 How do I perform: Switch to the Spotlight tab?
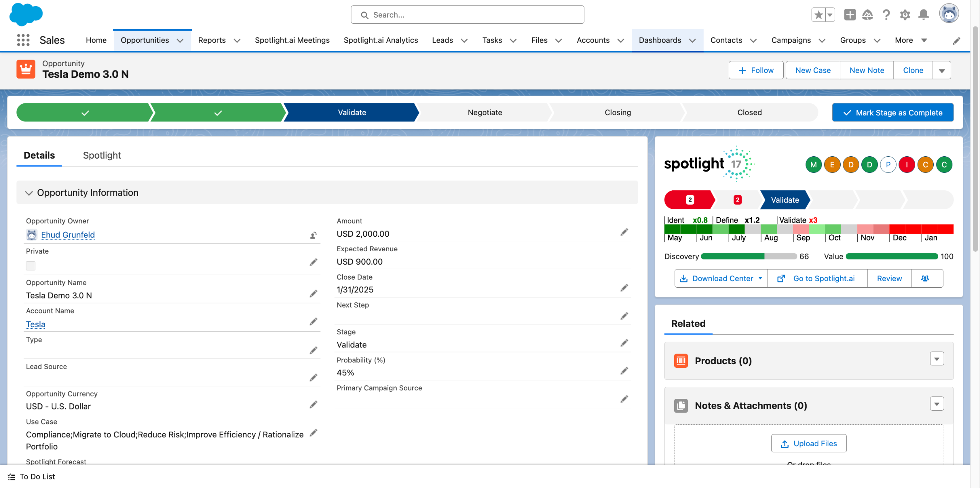coord(102,155)
